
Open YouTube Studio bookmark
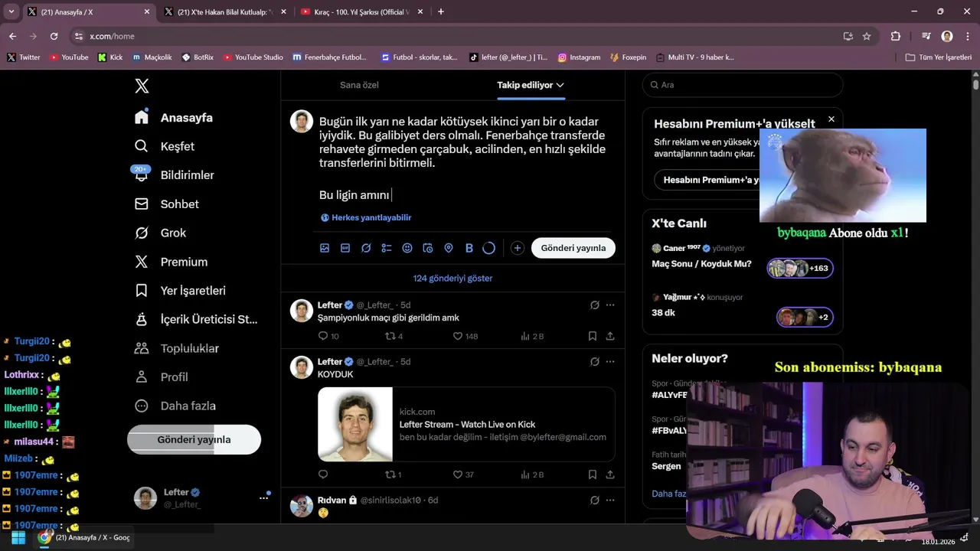pyautogui.click(x=253, y=57)
